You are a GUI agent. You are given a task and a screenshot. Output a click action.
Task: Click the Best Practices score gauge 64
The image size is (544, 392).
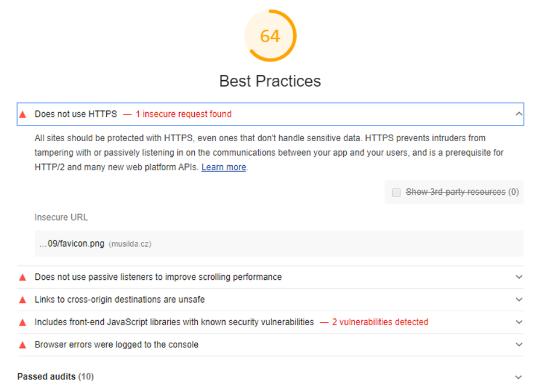[270, 36]
